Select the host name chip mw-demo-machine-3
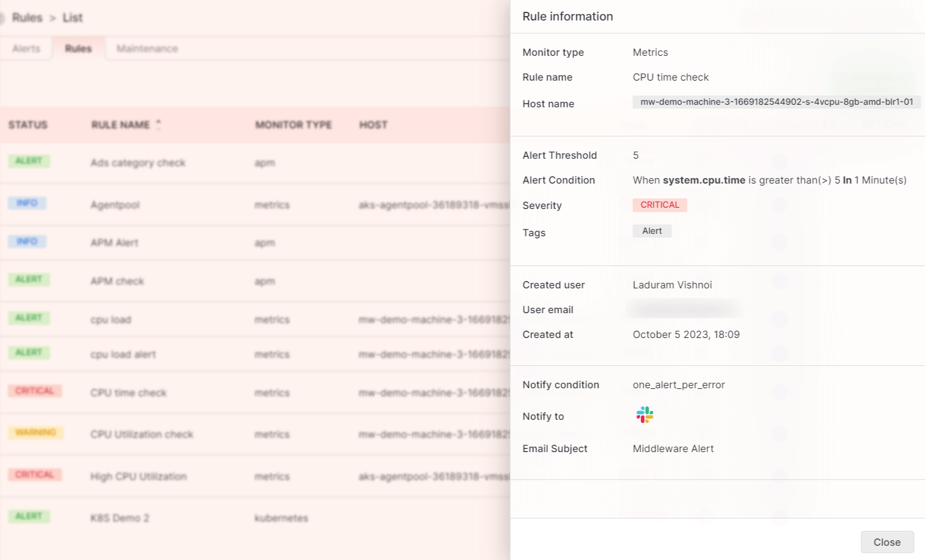925x560 pixels. point(776,102)
